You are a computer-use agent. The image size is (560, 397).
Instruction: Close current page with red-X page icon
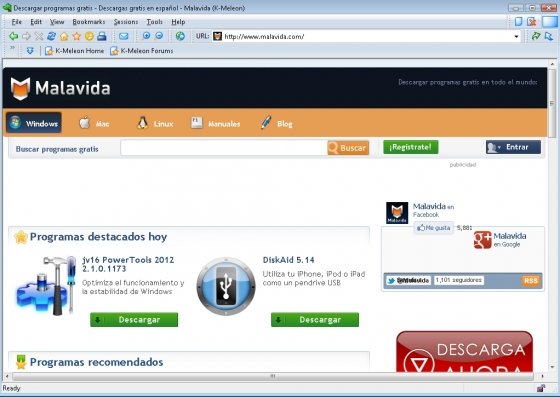(532, 21)
